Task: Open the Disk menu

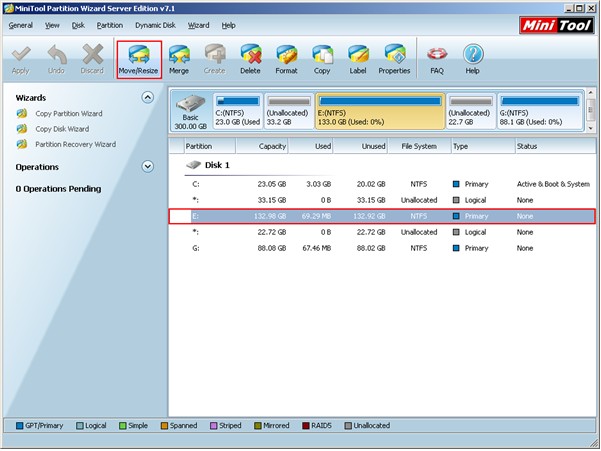Action: click(x=78, y=25)
